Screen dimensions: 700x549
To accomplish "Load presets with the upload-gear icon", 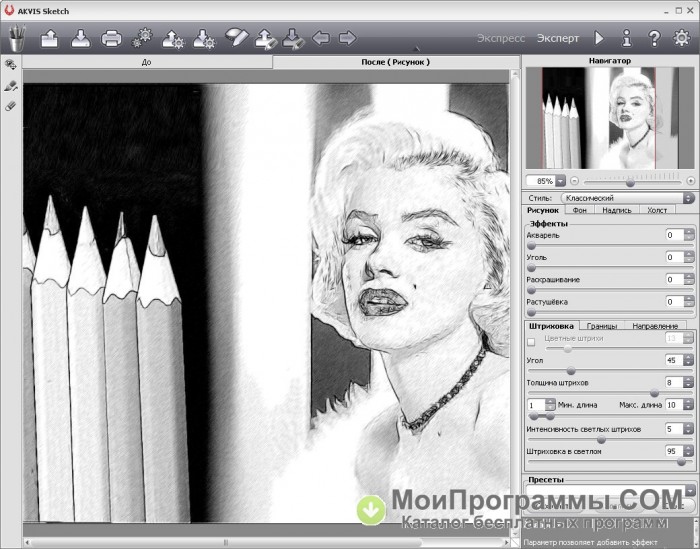I will 173,39.
